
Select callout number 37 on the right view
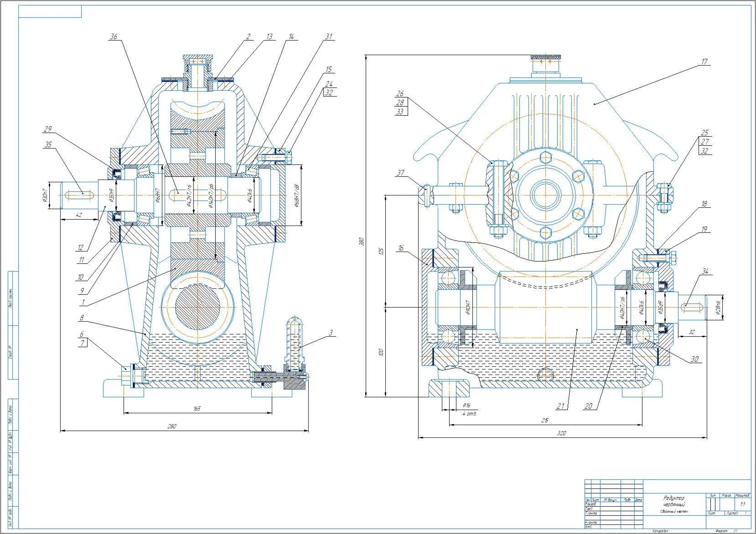tap(400, 173)
